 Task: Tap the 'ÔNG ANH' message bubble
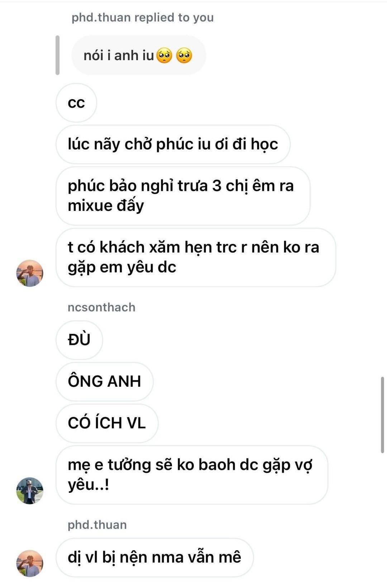click(105, 381)
